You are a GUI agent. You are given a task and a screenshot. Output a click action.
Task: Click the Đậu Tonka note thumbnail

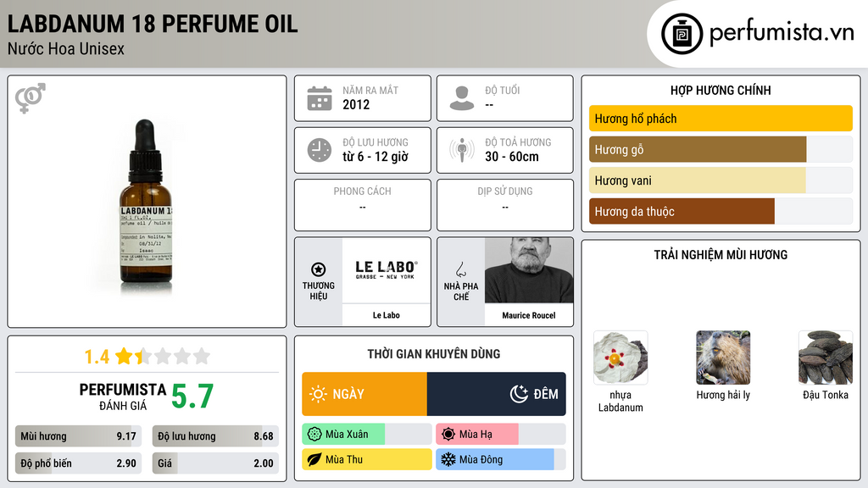click(x=826, y=358)
